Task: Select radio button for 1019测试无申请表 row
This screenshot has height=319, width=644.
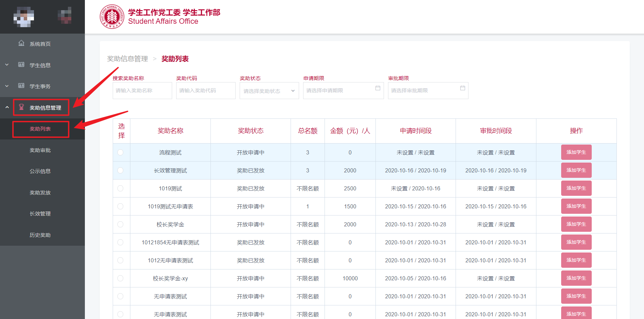Action: [121, 206]
